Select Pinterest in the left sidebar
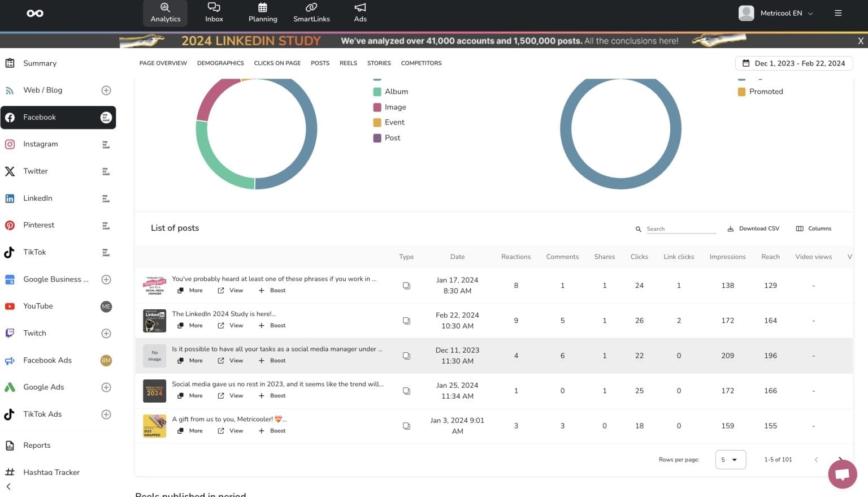This screenshot has height=497, width=868. (x=38, y=225)
